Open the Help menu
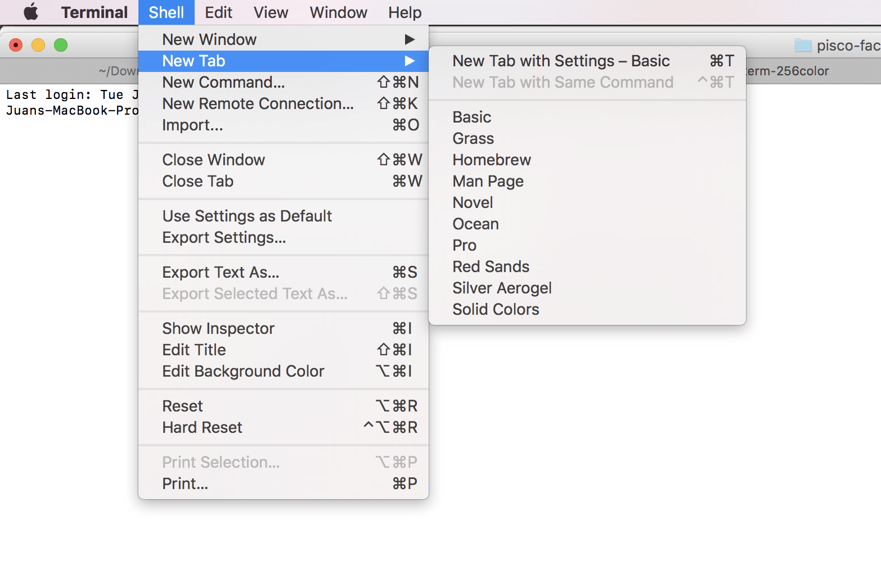The width and height of the screenshot is (881, 588). click(x=404, y=12)
